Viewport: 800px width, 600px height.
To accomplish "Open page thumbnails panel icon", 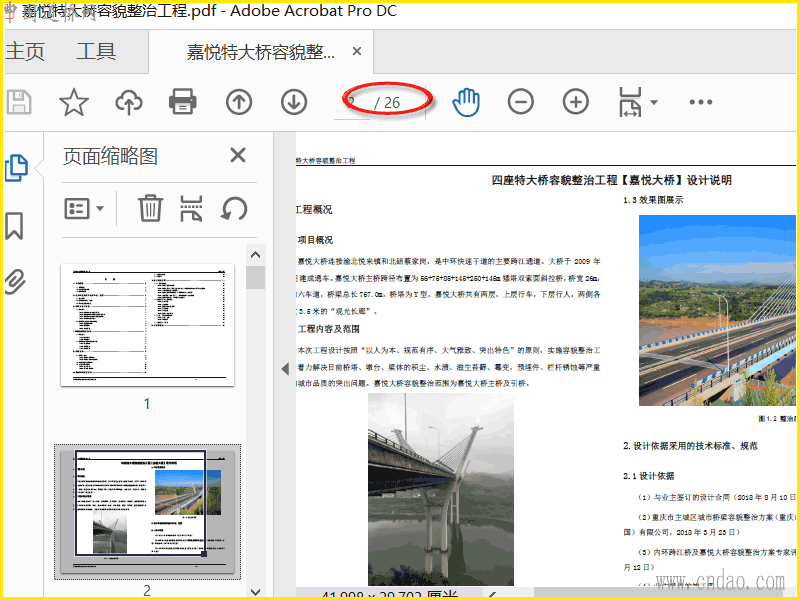I will pyautogui.click(x=16, y=168).
